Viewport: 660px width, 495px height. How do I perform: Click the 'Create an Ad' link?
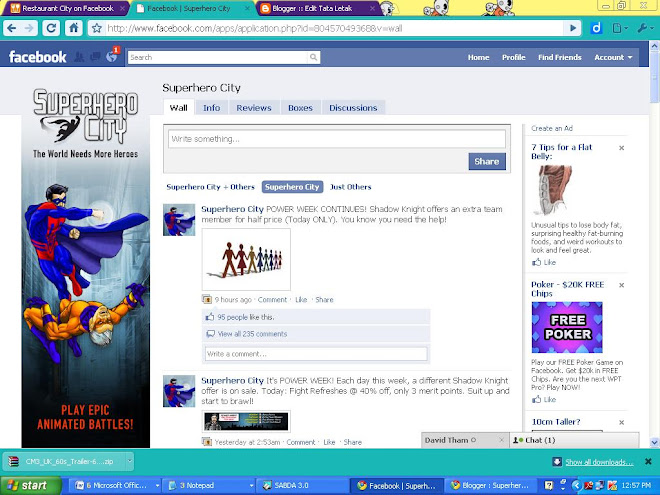pos(551,128)
